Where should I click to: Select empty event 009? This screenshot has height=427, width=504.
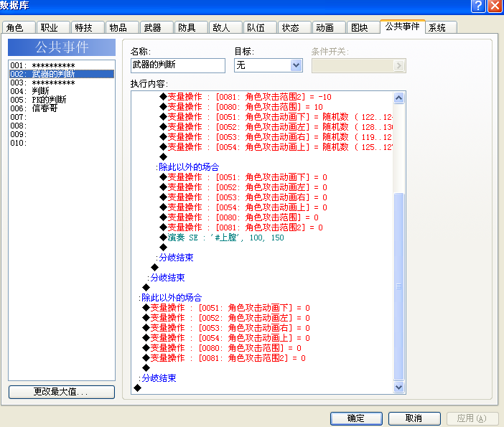62,135
